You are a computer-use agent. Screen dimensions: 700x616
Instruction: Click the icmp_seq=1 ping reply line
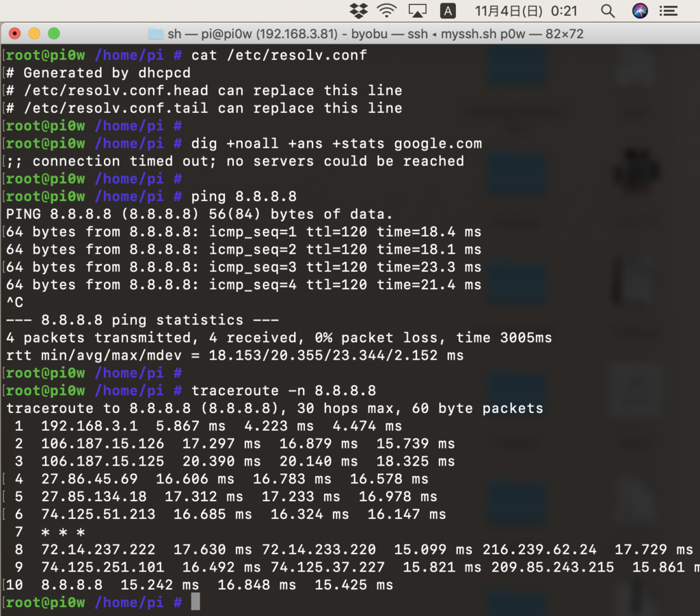244,232
